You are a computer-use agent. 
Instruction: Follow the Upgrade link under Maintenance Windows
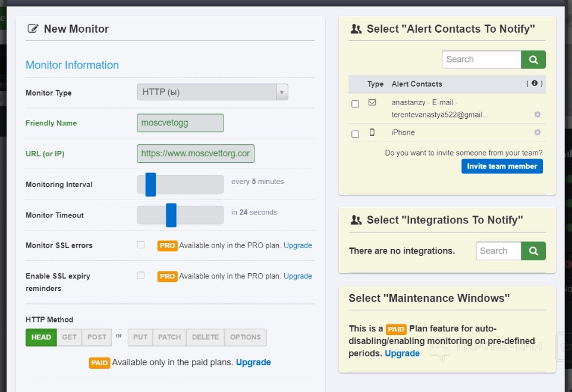[x=402, y=353]
